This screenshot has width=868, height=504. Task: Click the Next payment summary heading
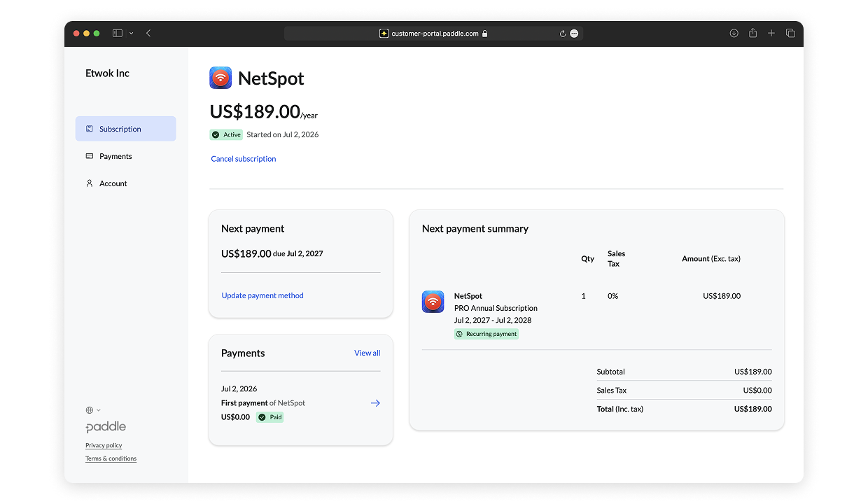(x=475, y=228)
